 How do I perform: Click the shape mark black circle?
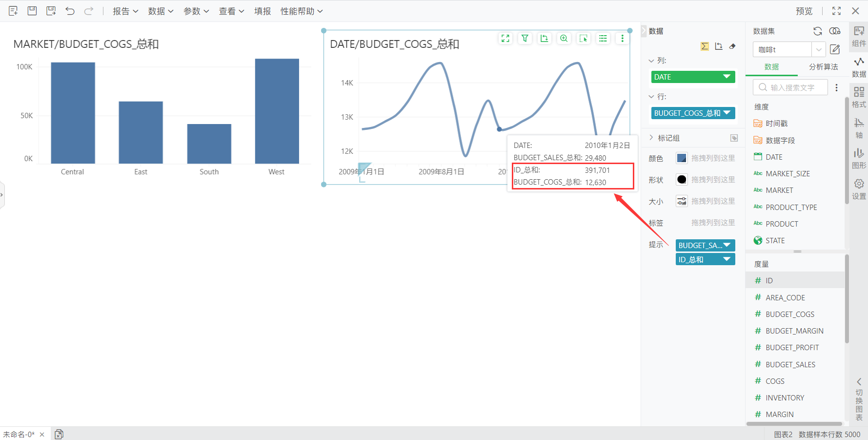click(682, 180)
